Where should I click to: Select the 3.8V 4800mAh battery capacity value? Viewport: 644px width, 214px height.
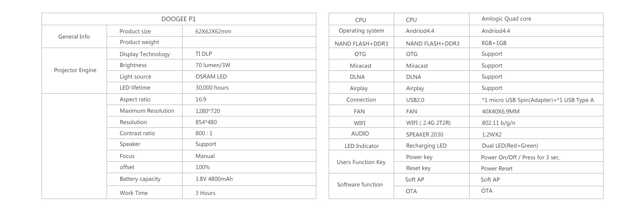[214, 179]
